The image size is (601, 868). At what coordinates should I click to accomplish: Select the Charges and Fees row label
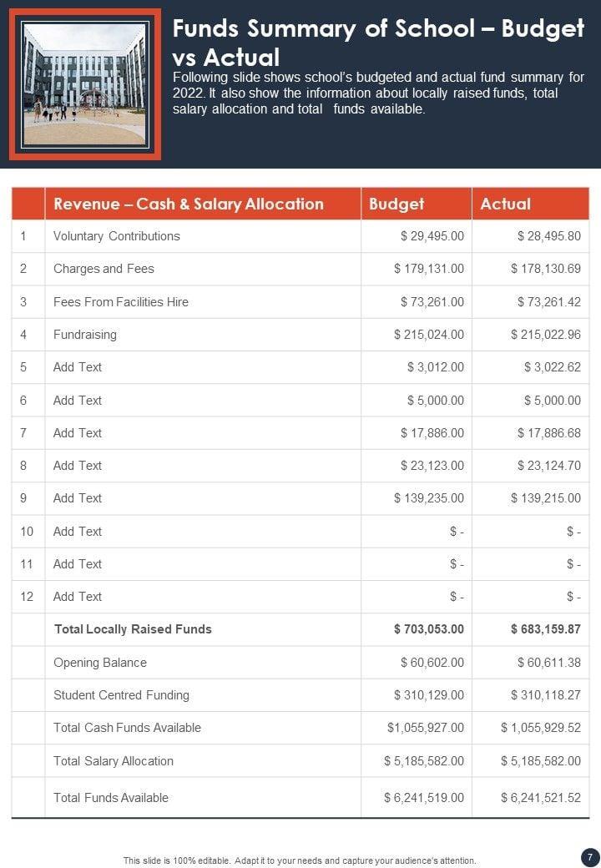pos(104,269)
